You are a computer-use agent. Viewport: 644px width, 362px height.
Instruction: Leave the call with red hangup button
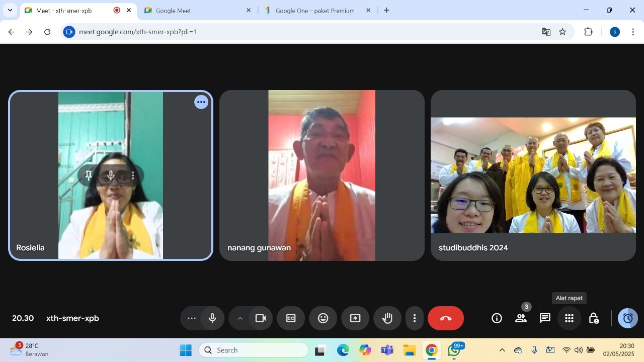click(446, 318)
